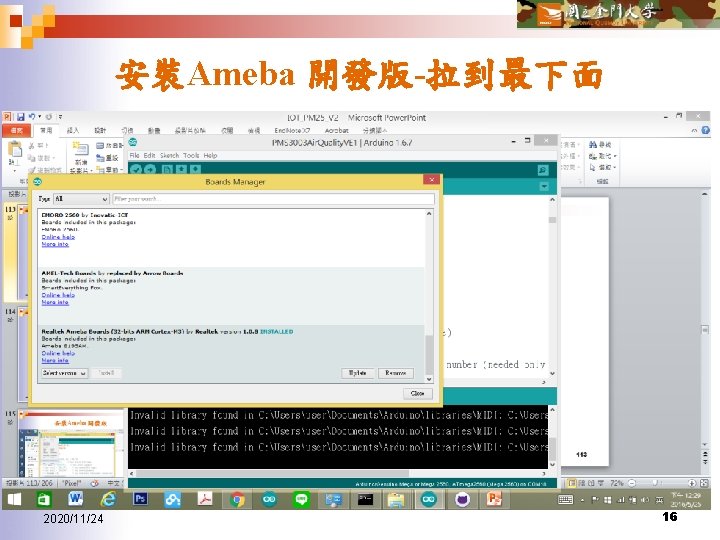This screenshot has height=540, width=720.
Task: Click the Arduino Verify checkmark button
Action: coord(135,169)
